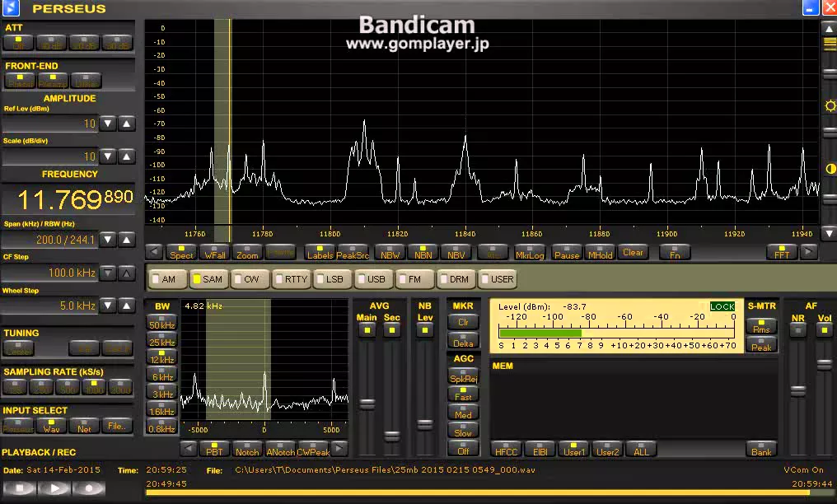Set bandwidth to 50 kHz

[x=161, y=323]
